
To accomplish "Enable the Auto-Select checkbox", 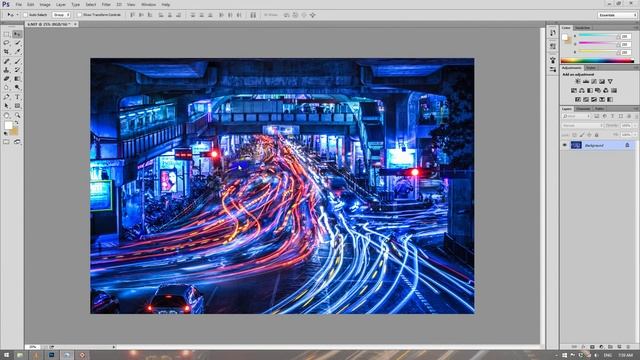I will 25,15.
